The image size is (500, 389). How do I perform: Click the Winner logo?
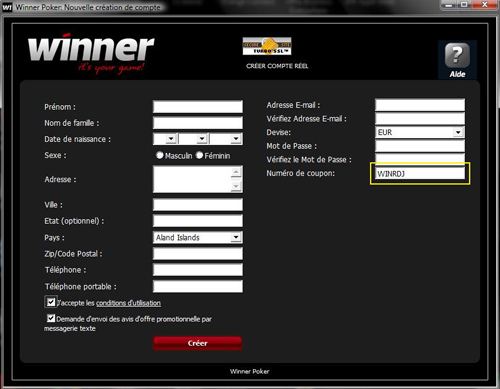click(91, 54)
